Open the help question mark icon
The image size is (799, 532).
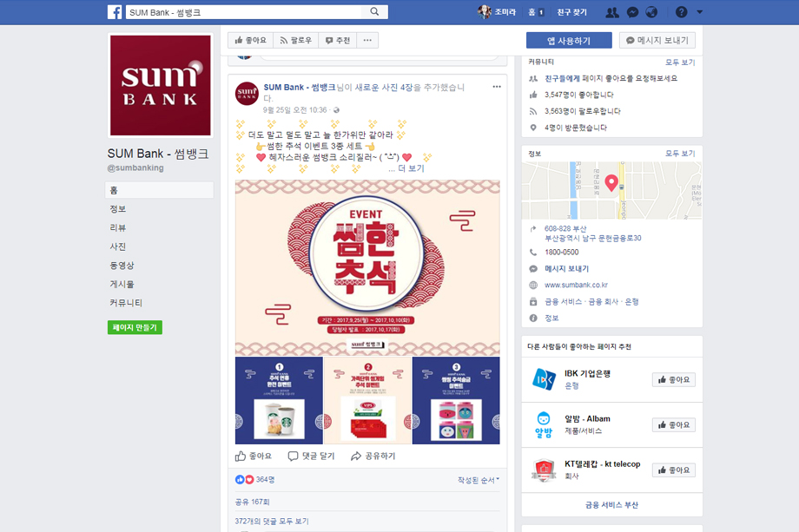(681, 11)
